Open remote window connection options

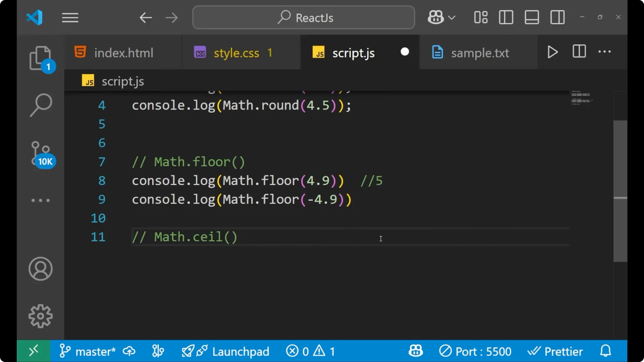(33, 351)
